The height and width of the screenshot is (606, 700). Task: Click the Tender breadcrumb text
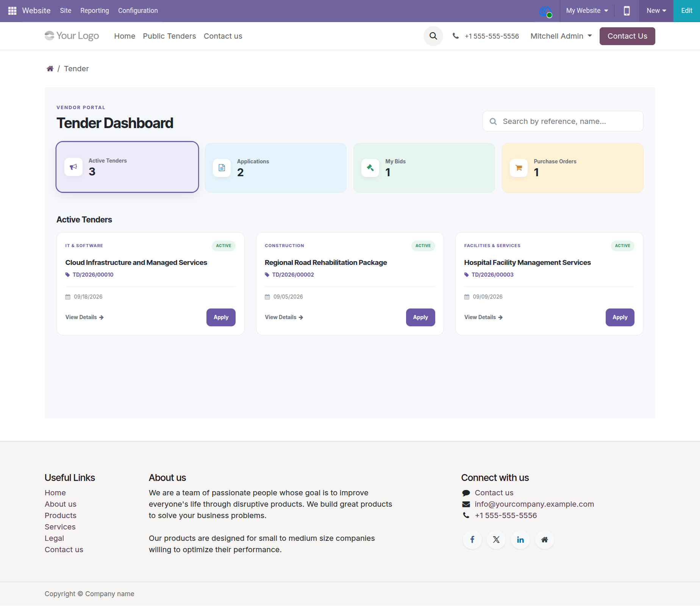tap(76, 69)
